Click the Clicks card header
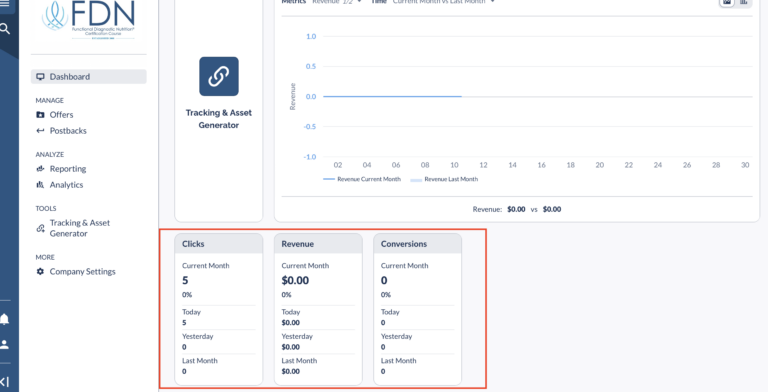The image size is (768, 392). (x=219, y=244)
